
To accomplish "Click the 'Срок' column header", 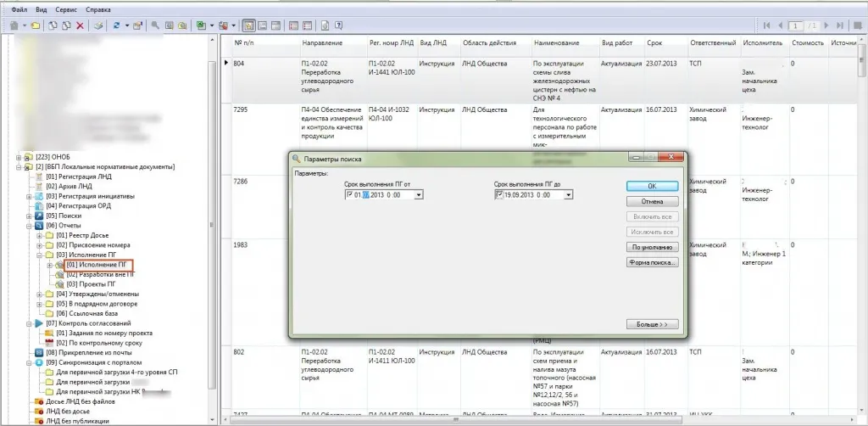I will tap(654, 42).
